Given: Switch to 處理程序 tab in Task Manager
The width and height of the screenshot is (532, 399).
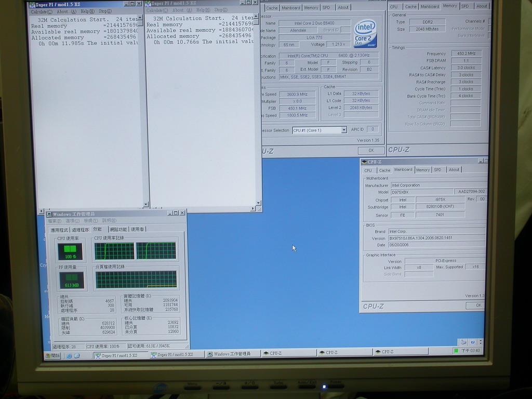Looking at the screenshot, I should [81, 230].
